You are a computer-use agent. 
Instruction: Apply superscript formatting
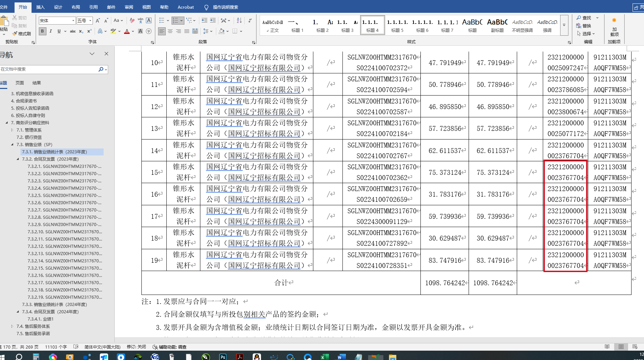tap(89, 31)
